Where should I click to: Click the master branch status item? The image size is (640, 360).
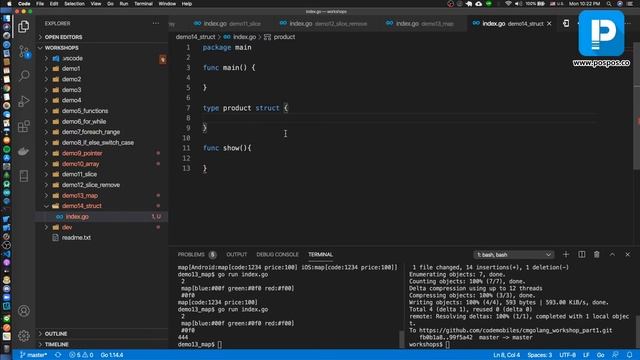[x=33, y=355]
